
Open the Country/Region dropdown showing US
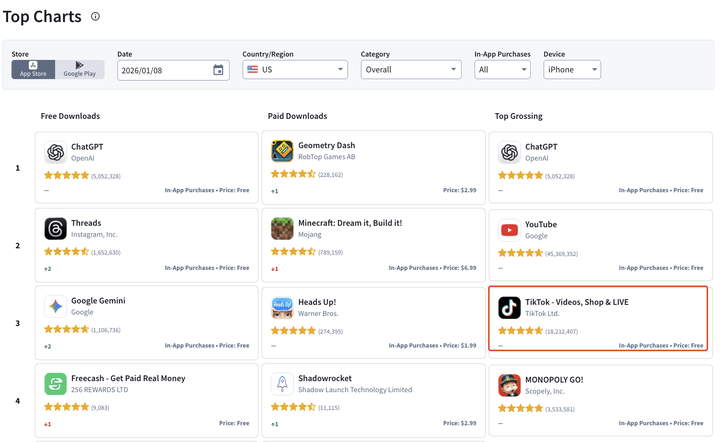click(x=295, y=70)
